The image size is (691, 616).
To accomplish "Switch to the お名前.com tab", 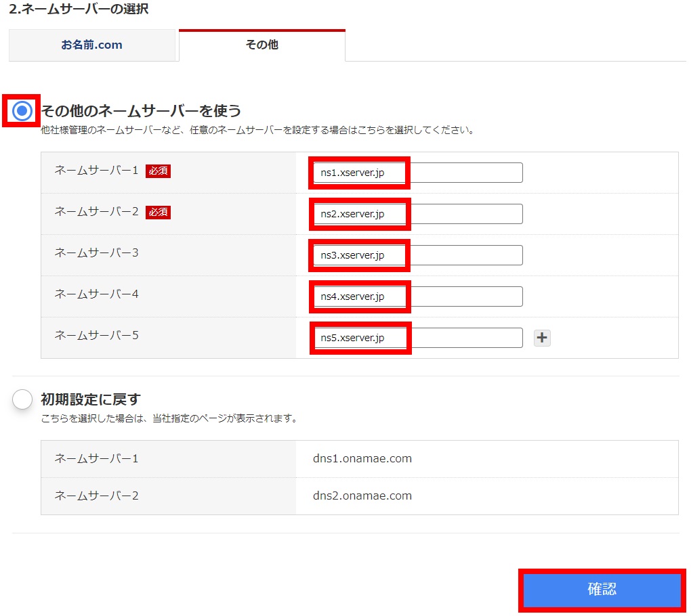I will [92, 45].
